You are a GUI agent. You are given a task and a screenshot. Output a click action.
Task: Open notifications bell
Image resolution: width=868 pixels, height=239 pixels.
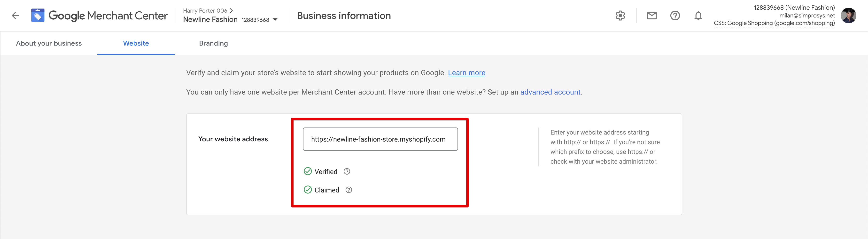(698, 16)
